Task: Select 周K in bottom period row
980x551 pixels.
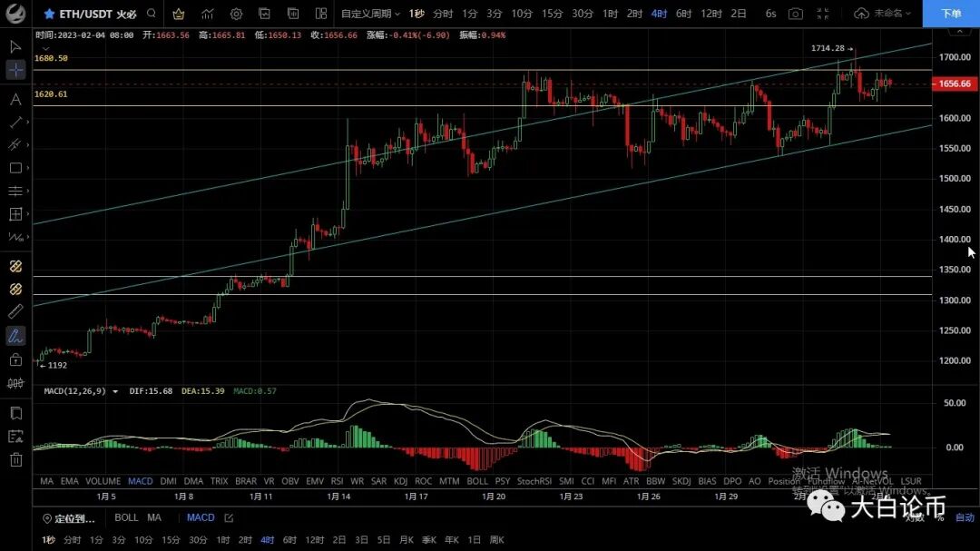Action: (x=497, y=540)
